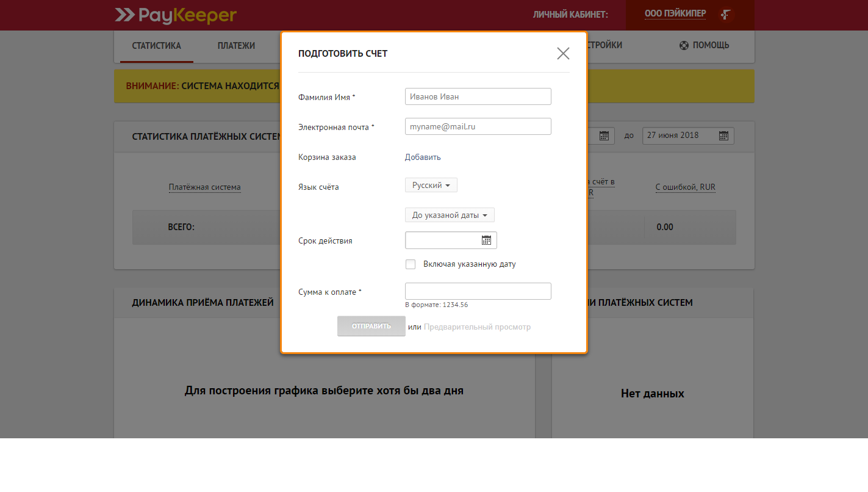Focus the Сумма к оплате field

click(x=478, y=291)
